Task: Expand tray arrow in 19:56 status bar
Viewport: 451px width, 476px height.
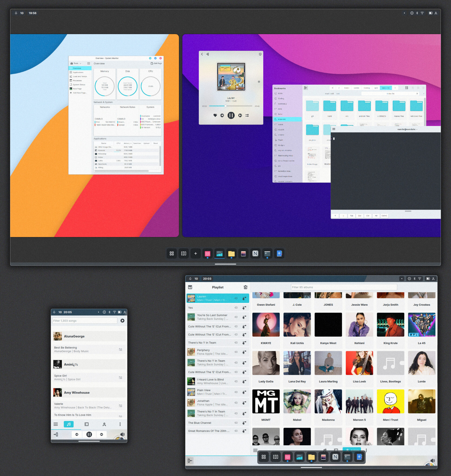Action: click(x=404, y=13)
